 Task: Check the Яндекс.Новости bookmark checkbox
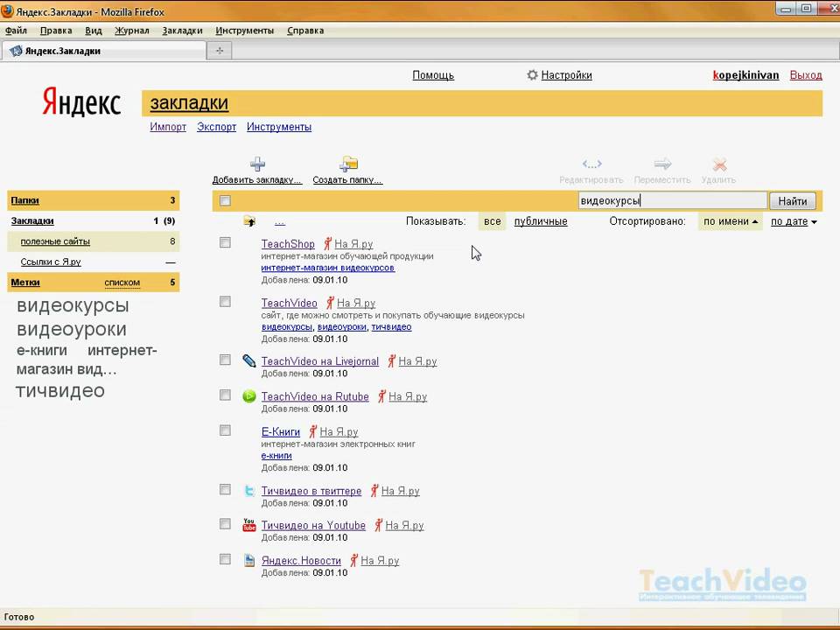click(x=225, y=559)
